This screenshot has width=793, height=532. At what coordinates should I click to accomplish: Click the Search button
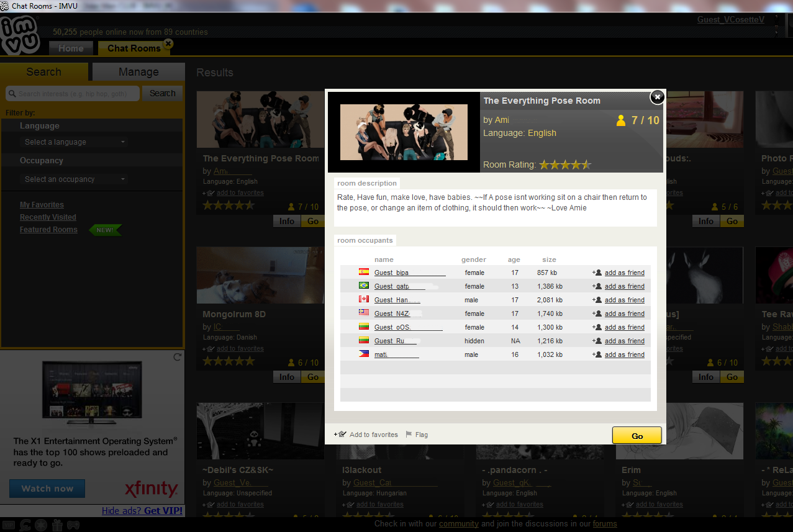(x=163, y=93)
